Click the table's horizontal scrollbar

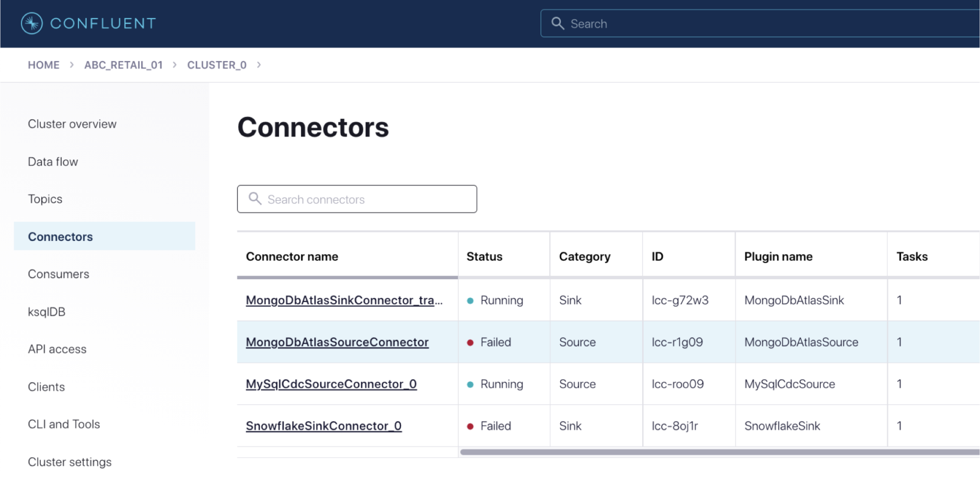point(720,452)
